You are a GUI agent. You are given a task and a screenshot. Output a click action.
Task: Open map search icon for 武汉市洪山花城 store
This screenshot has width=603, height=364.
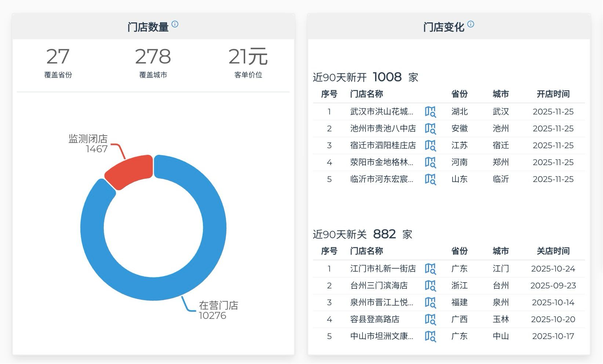tap(430, 112)
